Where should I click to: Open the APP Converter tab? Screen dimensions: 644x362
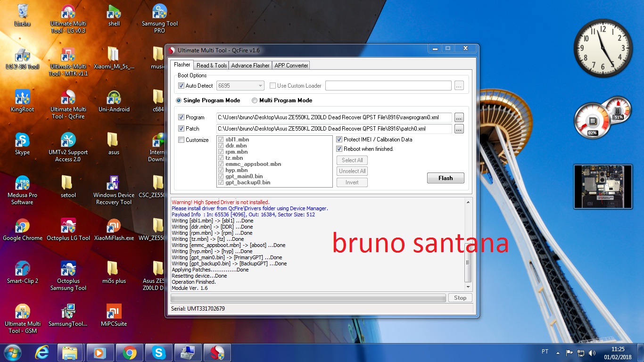pos(291,66)
